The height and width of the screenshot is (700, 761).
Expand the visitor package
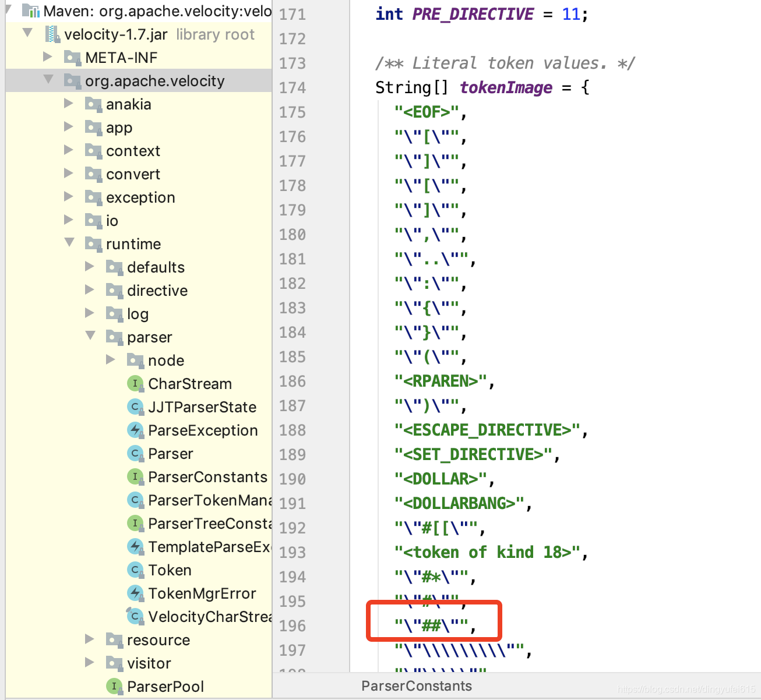tap(90, 662)
